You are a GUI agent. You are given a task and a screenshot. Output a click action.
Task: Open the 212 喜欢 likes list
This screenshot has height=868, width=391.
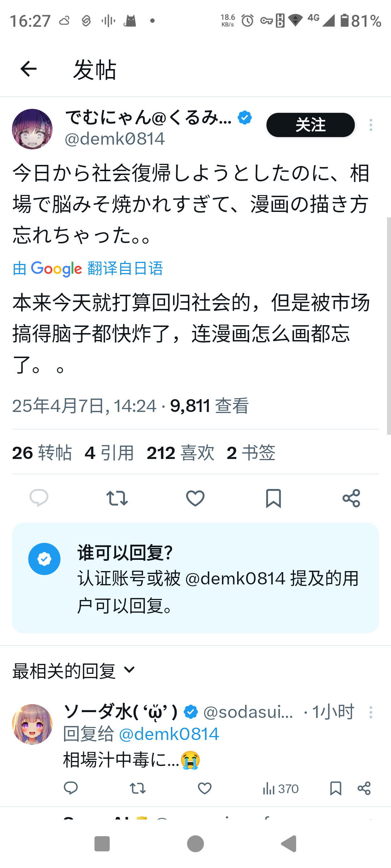pyautogui.click(x=180, y=453)
